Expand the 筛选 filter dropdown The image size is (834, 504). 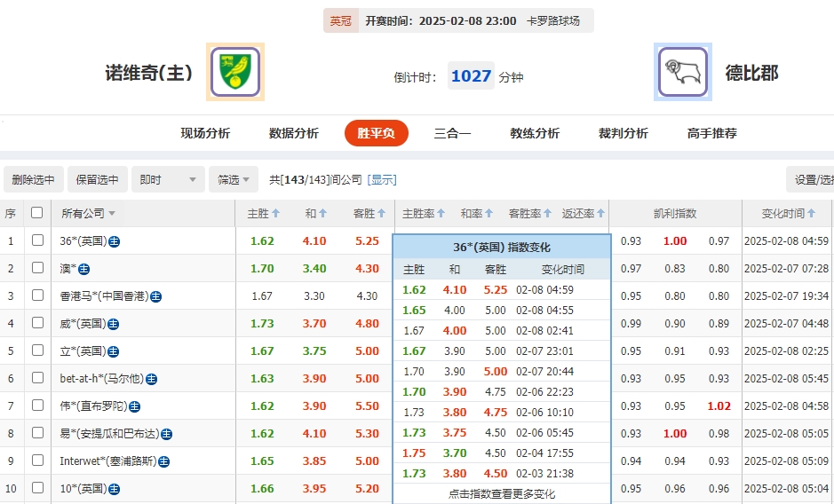click(234, 179)
